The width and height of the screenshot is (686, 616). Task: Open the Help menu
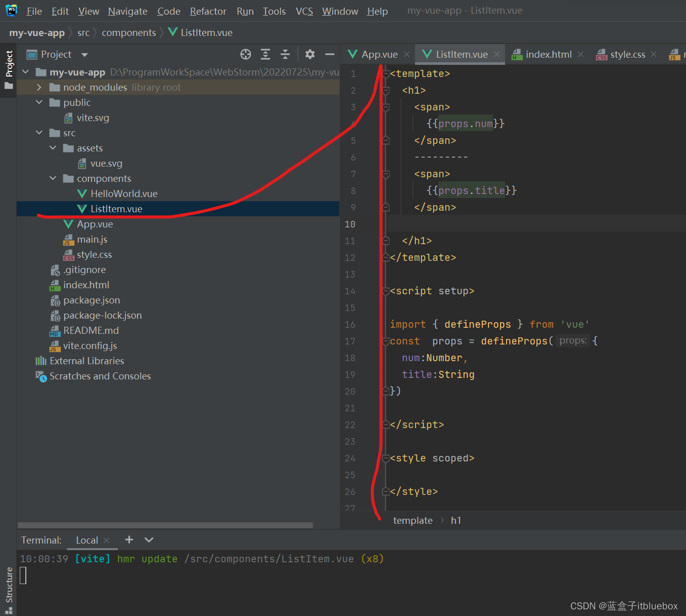[x=377, y=11]
